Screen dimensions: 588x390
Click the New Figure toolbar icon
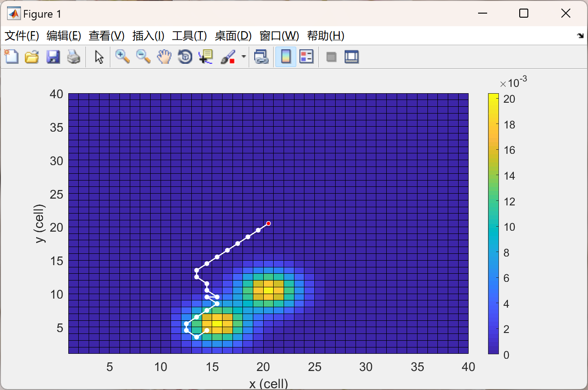click(x=11, y=57)
